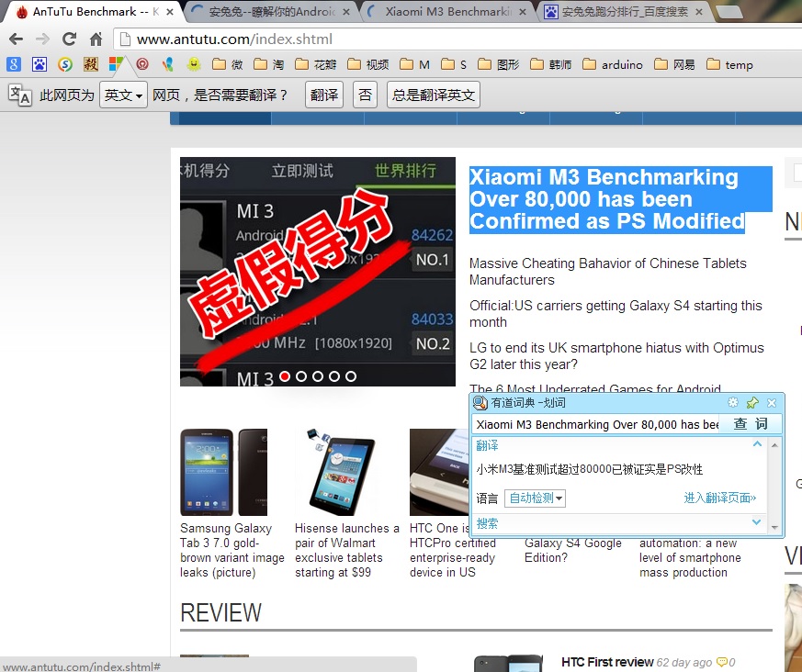This screenshot has height=672, width=802.
Task: Close the Youdao dictionary popup
Action: (x=772, y=403)
